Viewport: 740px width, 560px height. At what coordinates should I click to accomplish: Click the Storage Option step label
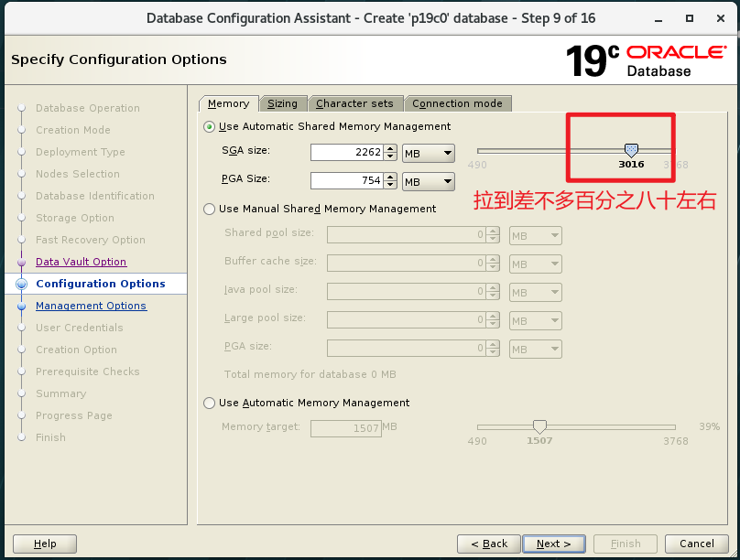tap(75, 218)
